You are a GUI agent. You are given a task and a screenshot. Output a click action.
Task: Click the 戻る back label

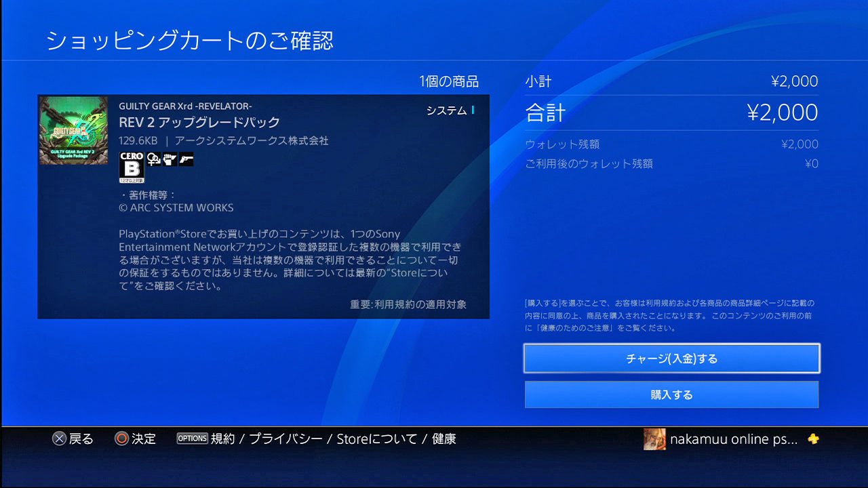(81, 439)
